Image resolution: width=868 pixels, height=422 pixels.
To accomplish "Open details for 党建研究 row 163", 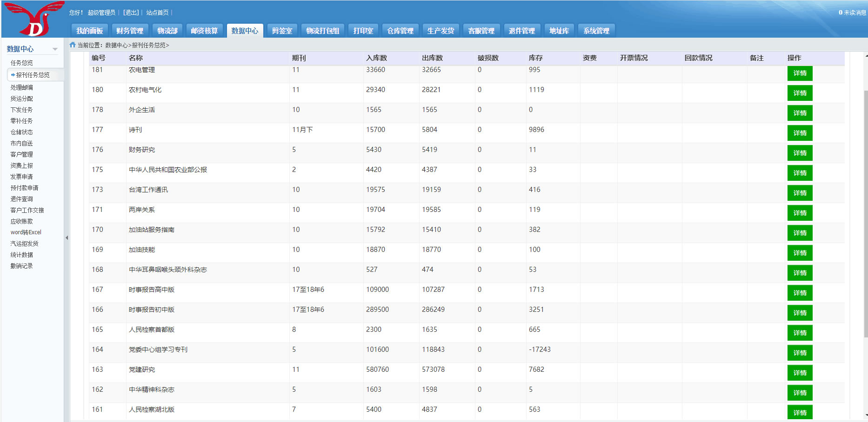I will (800, 373).
